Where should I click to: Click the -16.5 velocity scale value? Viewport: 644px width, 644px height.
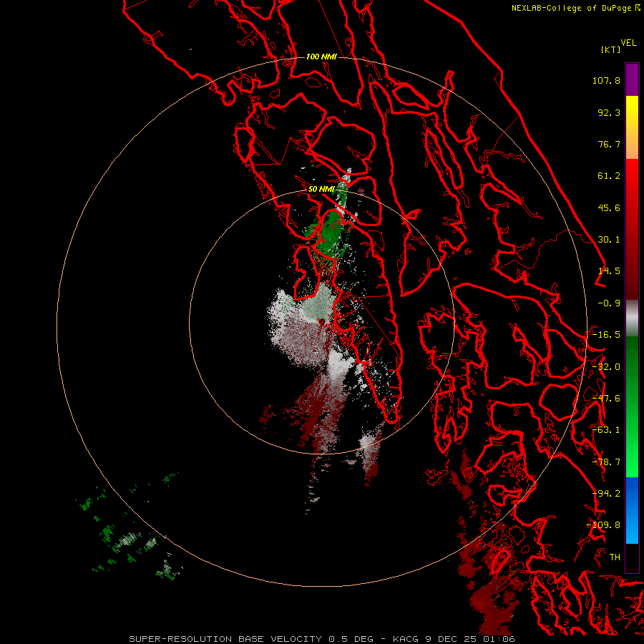[x=606, y=335]
